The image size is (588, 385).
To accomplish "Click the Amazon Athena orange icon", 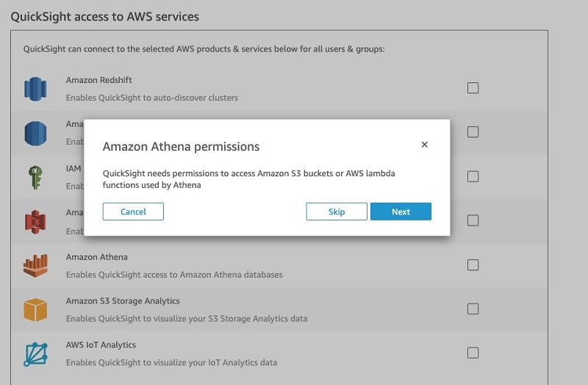I will point(35,265).
